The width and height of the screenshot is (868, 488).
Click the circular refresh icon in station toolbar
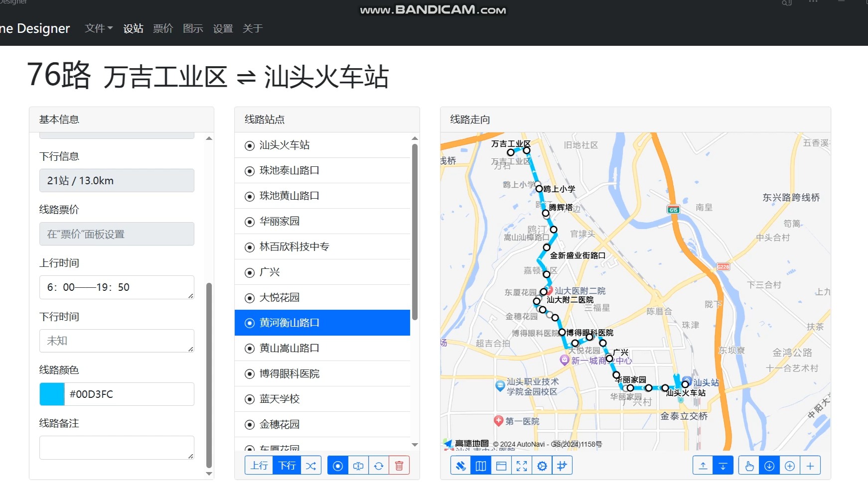pos(379,465)
